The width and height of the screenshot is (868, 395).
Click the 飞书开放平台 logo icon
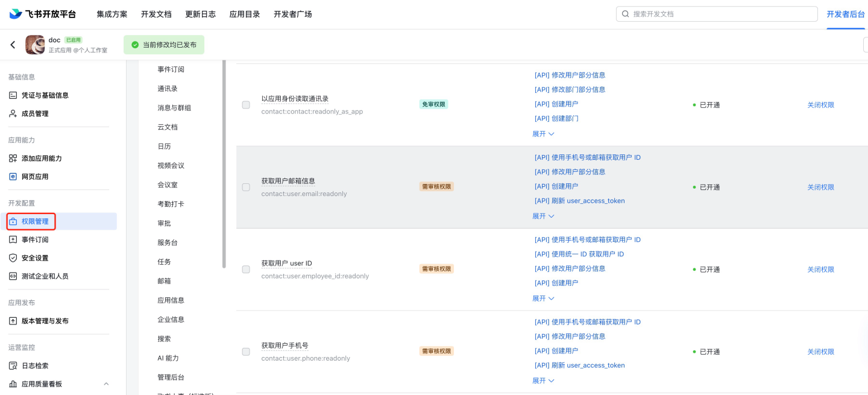(x=16, y=14)
